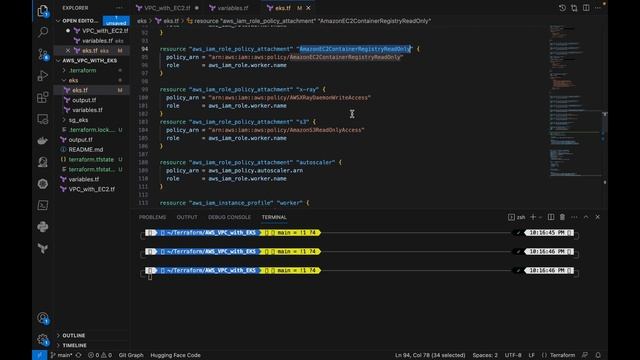Open the Terraform language mode selector
Image resolution: width=640 pixels, height=360 pixels.
pos(562,355)
